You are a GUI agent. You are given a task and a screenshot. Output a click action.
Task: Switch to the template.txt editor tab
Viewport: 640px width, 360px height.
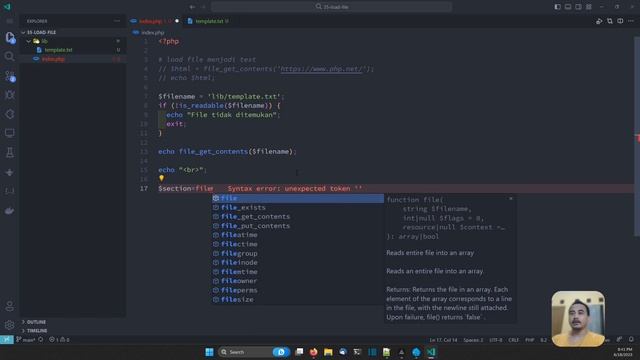click(209, 21)
